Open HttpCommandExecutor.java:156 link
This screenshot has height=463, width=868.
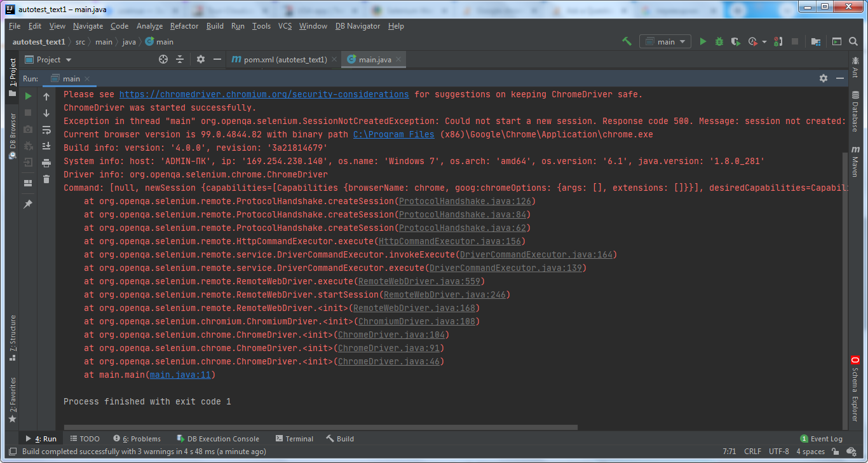(x=450, y=241)
